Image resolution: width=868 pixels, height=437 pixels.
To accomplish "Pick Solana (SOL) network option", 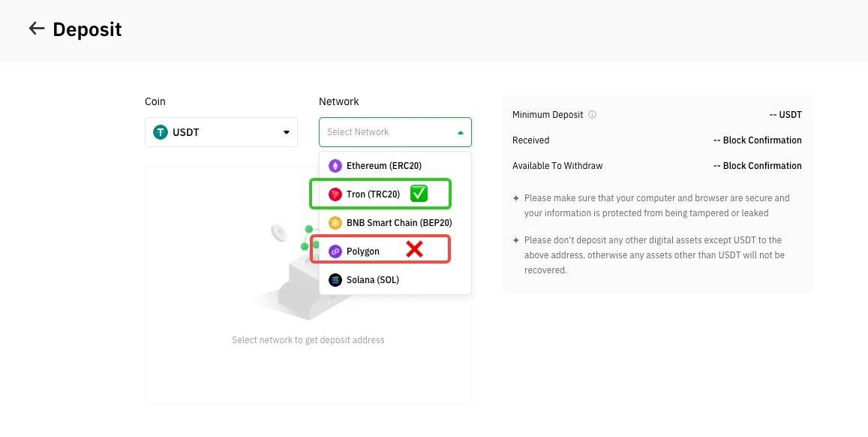I will [x=395, y=280].
